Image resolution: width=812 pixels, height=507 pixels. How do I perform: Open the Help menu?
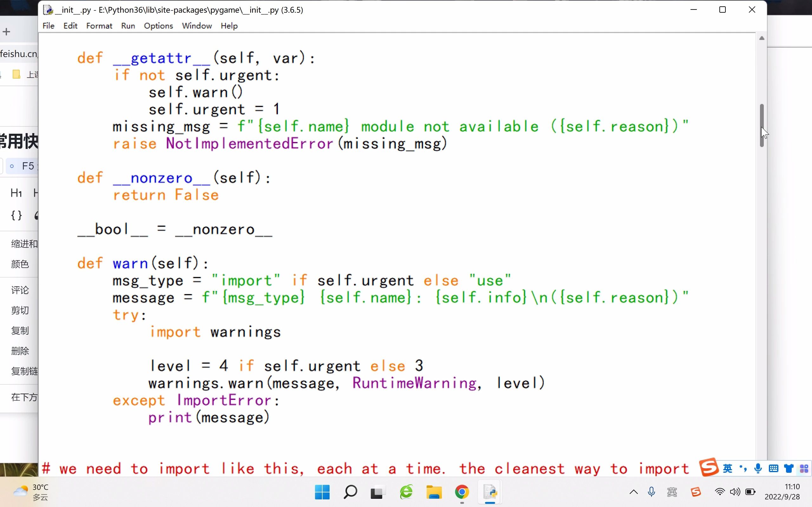229,26
